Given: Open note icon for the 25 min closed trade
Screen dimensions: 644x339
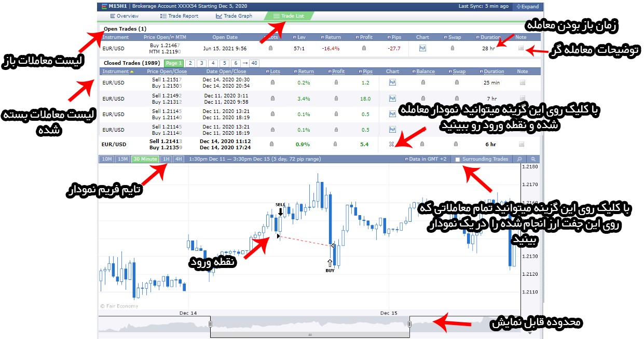Looking at the screenshot, I should (x=523, y=82).
